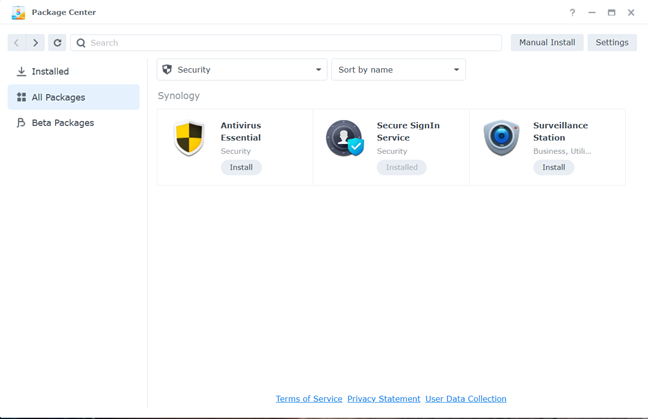Viewport: 648px width, 419px height.
Task: Focus the Search input field
Action: (x=286, y=43)
